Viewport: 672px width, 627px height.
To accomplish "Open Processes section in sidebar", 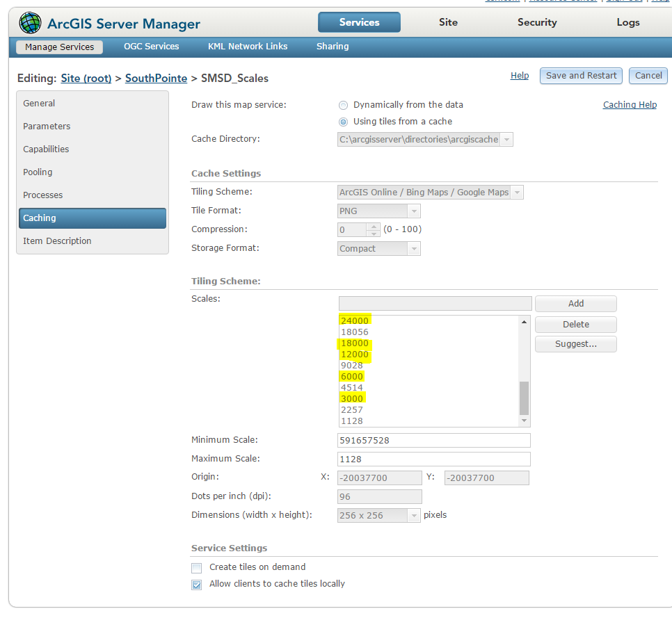I will (x=92, y=195).
